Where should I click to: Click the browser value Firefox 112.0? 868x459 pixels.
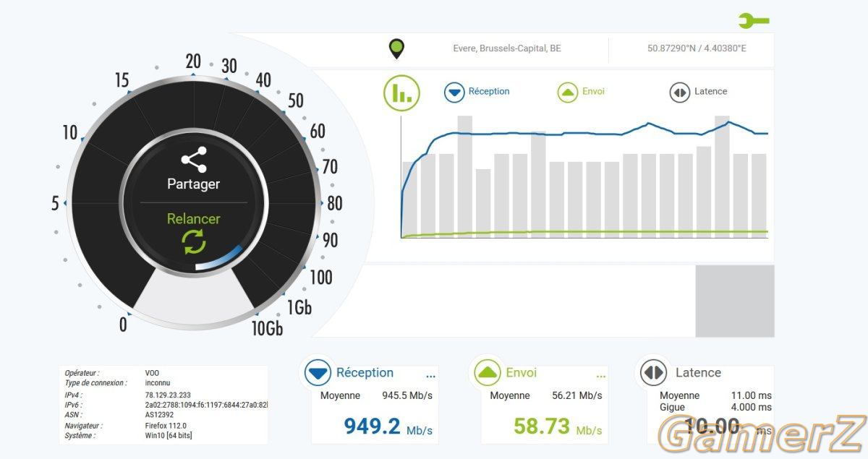(166, 426)
